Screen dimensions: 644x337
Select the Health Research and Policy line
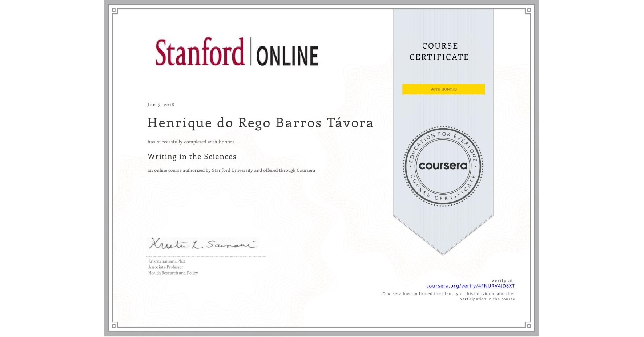tap(173, 273)
